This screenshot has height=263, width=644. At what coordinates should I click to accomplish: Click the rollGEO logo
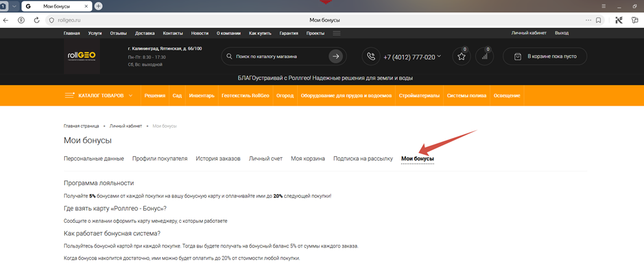(x=82, y=56)
